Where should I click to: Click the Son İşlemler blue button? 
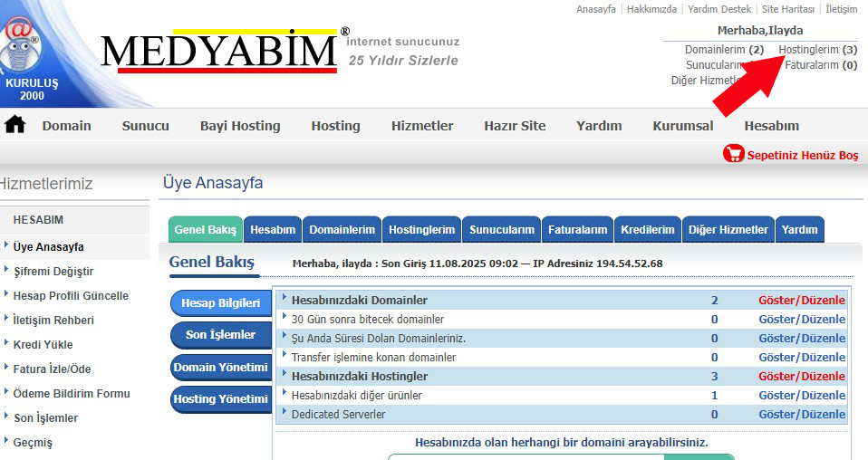click(220, 334)
